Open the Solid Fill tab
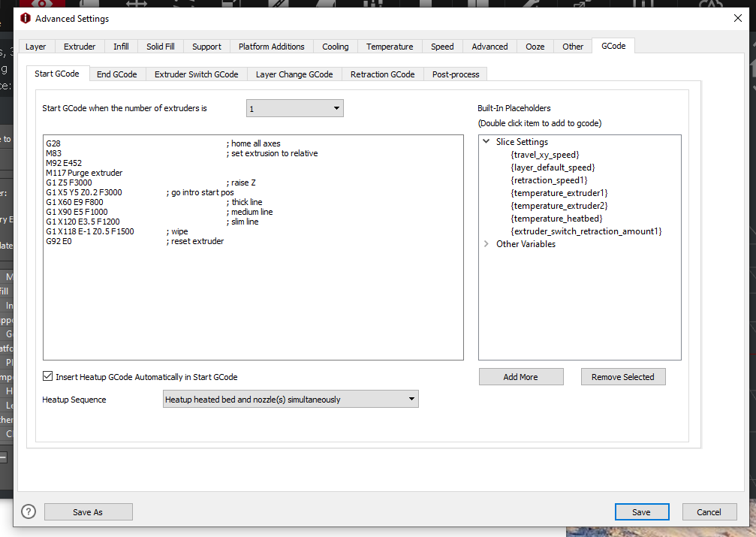This screenshot has height=537, width=756. tap(161, 47)
